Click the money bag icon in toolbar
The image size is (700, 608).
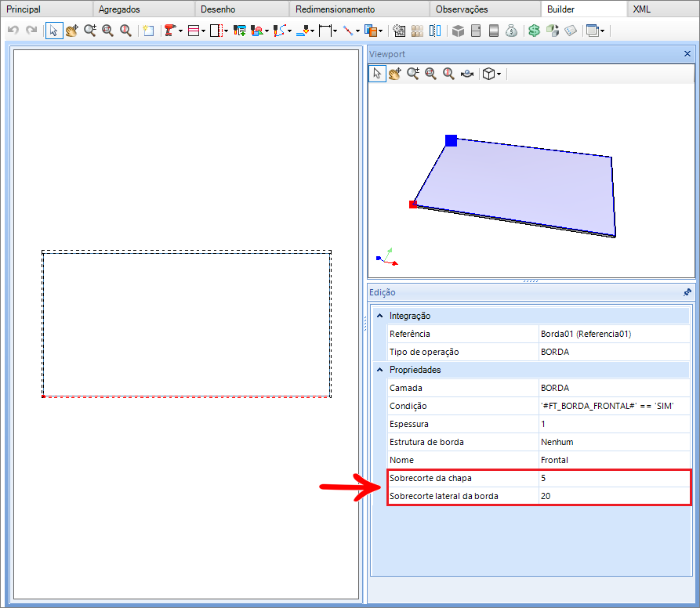(x=511, y=31)
